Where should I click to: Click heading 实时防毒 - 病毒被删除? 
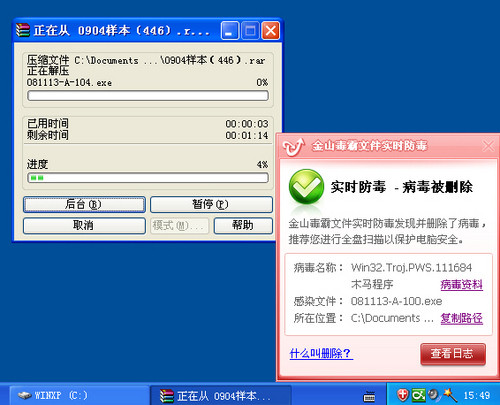401,187
